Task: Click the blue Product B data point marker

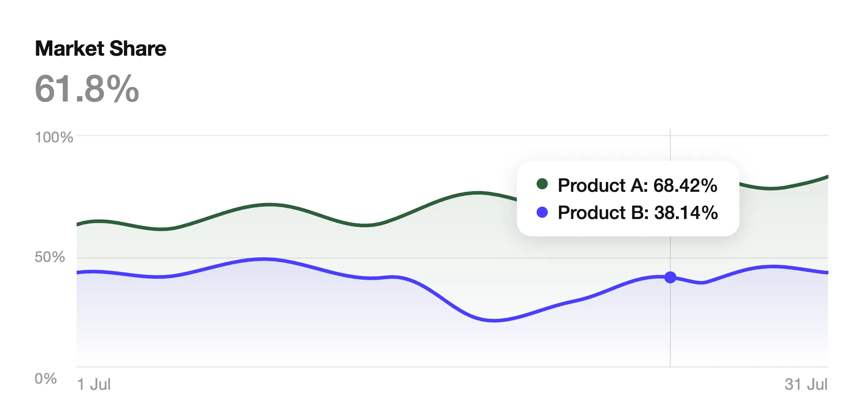Action: click(x=670, y=277)
